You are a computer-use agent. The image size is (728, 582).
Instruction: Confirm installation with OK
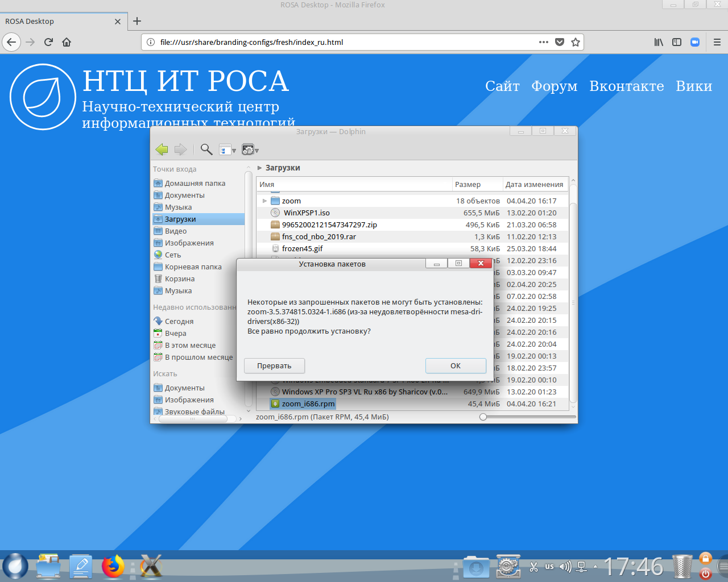coord(456,366)
